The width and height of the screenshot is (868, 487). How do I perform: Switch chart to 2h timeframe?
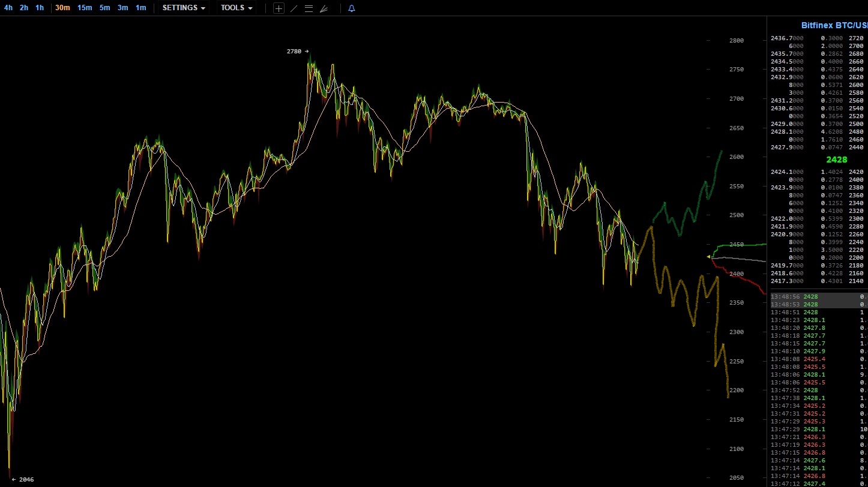click(24, 8)
